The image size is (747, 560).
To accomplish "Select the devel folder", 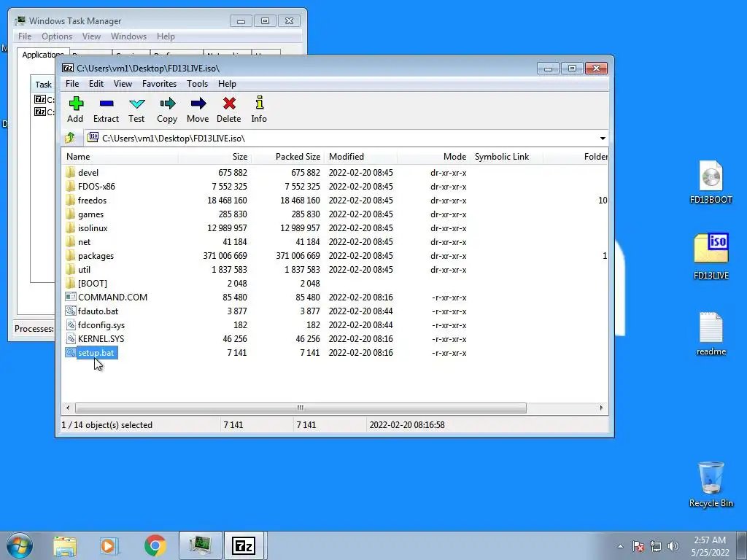I will (88, 172).
